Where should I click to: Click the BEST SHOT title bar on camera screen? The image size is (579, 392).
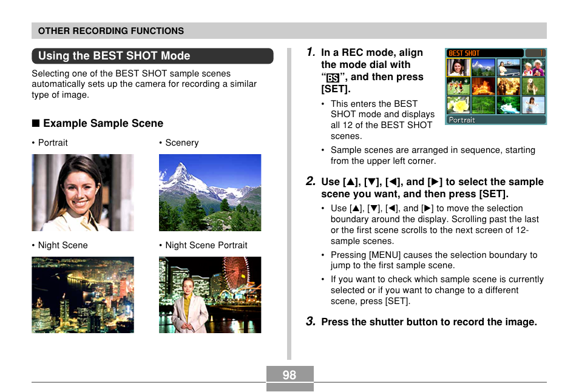[485, 53]
